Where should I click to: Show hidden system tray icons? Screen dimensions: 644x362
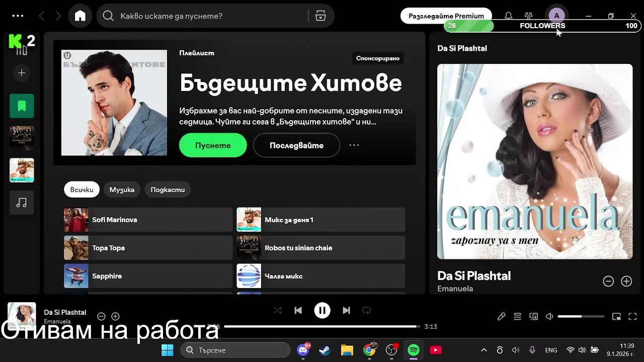click(x=484, y=350)
